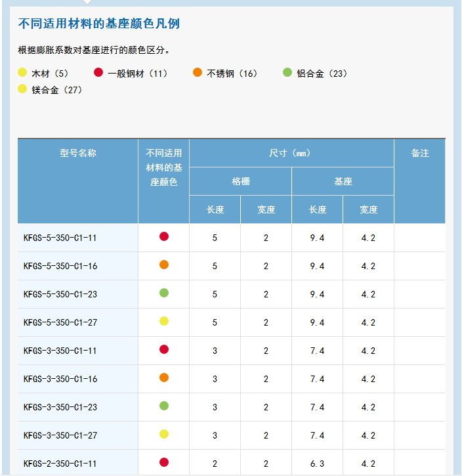Click the 基座 sub-header cell
This screenshot has width=462, height=476.
pos(343,181)
